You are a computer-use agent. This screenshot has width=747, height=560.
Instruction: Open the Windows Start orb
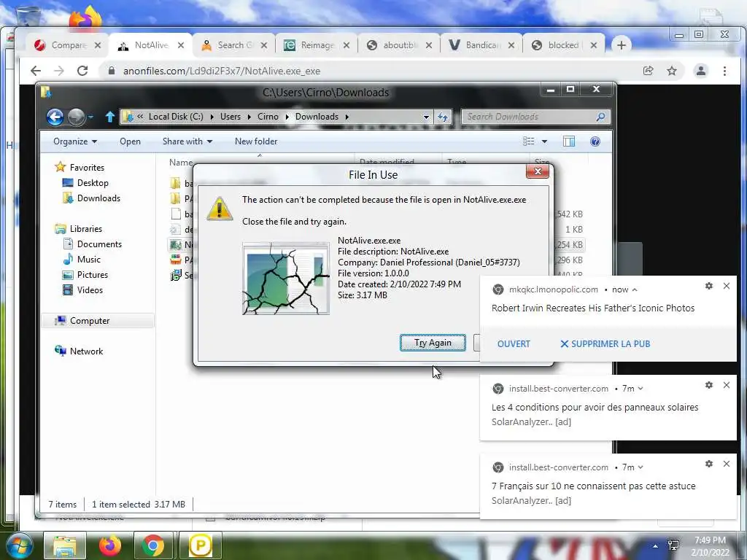click(18, 545)
